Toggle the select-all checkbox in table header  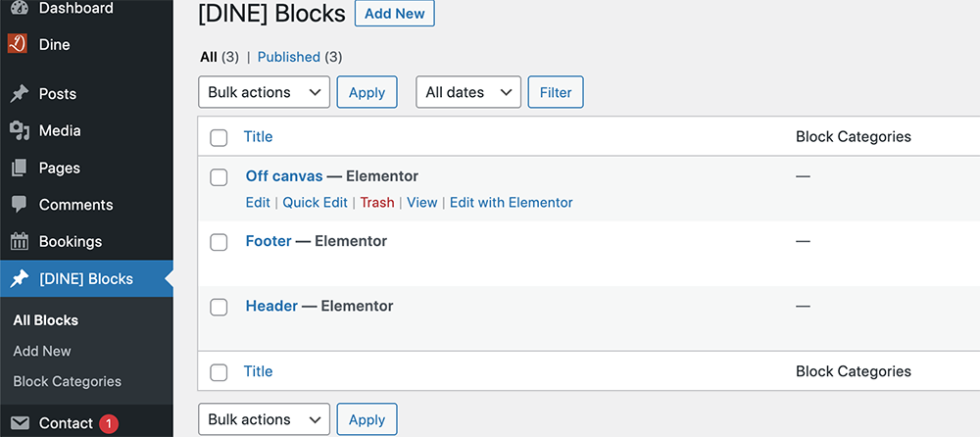pyautogui.click(x=219, y=137)
